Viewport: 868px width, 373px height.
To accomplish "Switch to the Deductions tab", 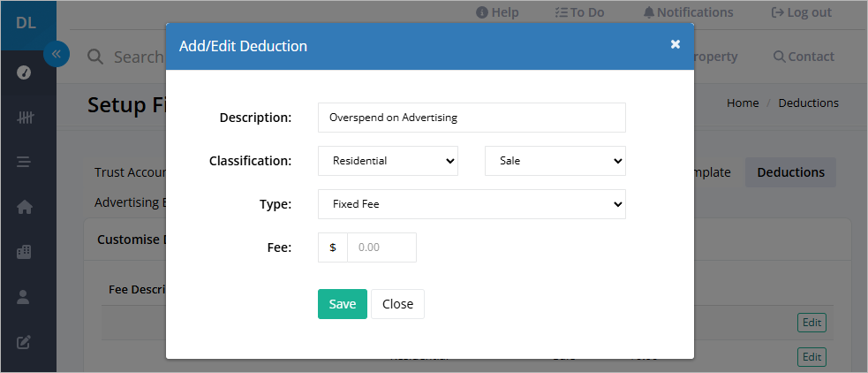I will click(790, 172).
